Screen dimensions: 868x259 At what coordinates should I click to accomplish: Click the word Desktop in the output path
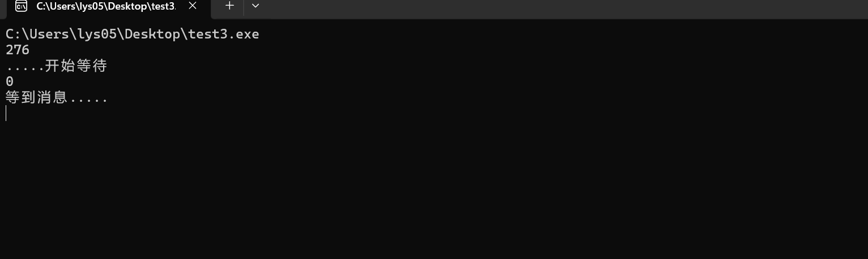[152, 34]
